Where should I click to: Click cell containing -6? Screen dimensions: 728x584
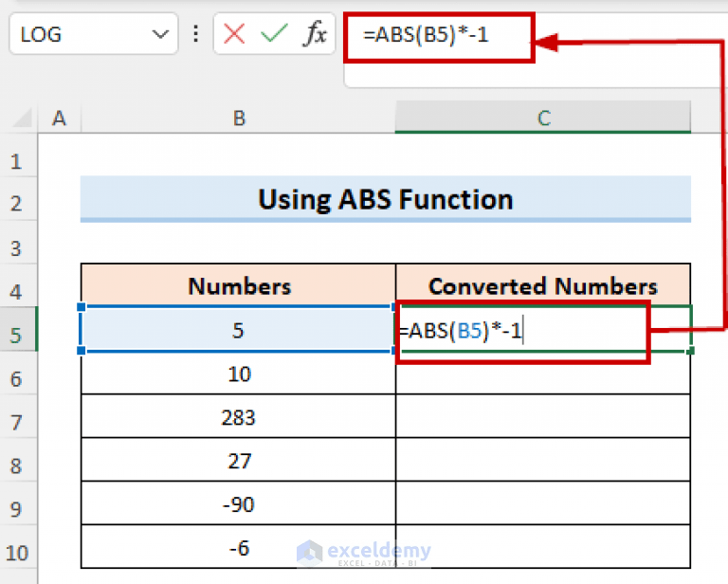tap(238, 548)
